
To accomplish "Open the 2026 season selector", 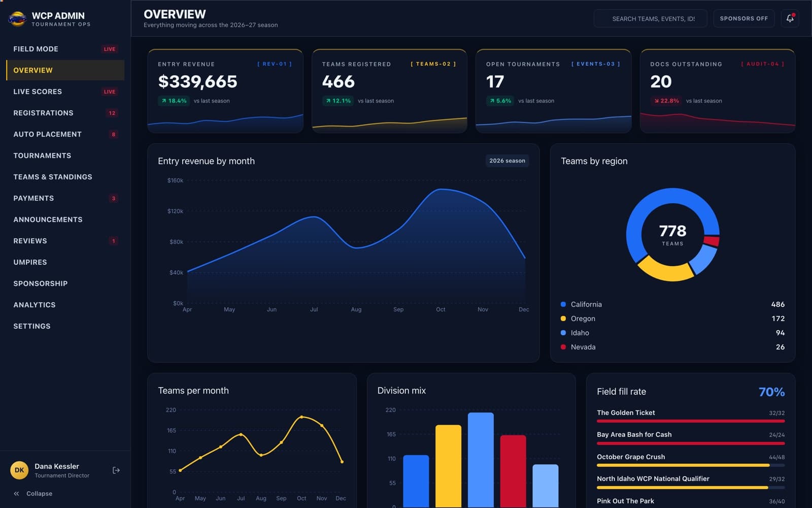I will 507,161.
